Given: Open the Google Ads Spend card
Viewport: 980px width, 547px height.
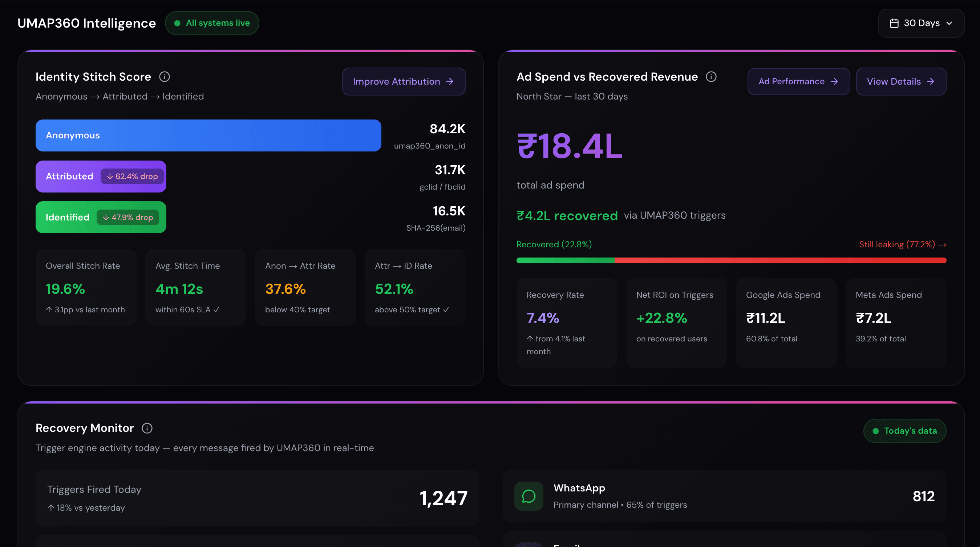Looking at the screenshot, I should pos(786,323).
